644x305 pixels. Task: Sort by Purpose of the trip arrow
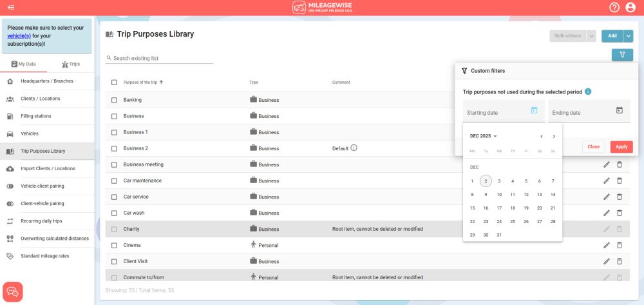coord(161,82)
